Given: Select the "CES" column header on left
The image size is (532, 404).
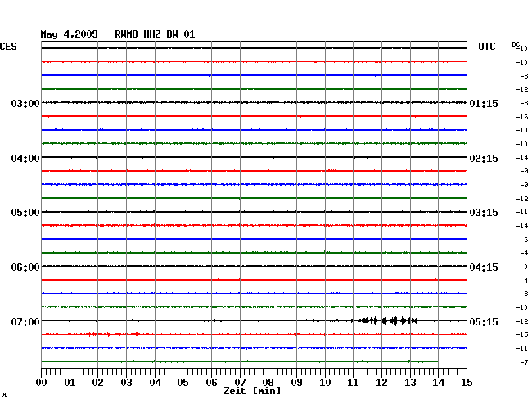Looking at the screenshot, I should point(8,47).
